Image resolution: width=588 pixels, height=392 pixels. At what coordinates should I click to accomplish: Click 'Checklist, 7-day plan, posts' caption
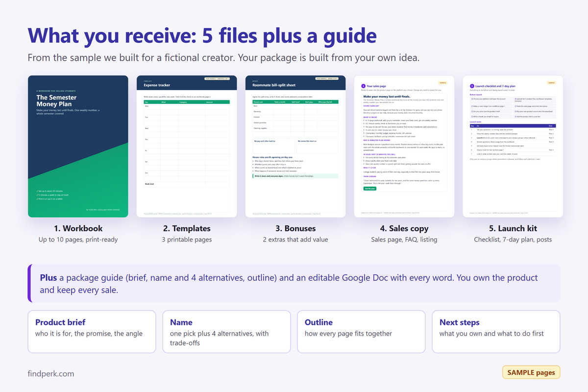coord(513,240)
